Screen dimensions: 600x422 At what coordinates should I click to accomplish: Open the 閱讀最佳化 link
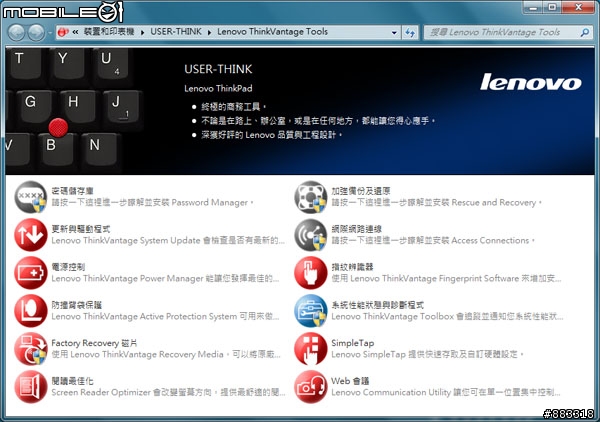coord(72,381)
